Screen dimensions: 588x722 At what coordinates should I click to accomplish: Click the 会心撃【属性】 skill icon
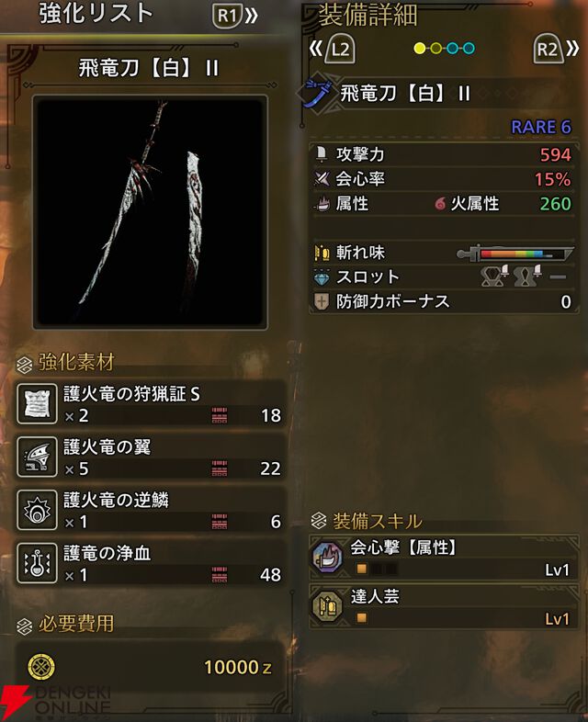327,558
